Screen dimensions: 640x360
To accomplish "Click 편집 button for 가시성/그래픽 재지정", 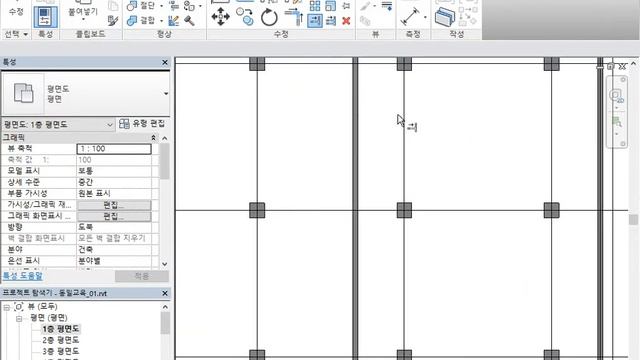I will point(114,205).
